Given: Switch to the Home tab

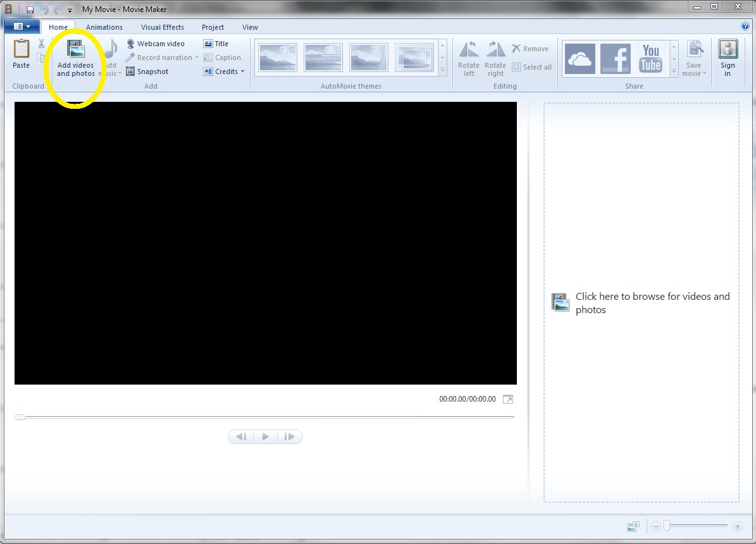Looking at the screenshot, I should [x=58, y=27].
